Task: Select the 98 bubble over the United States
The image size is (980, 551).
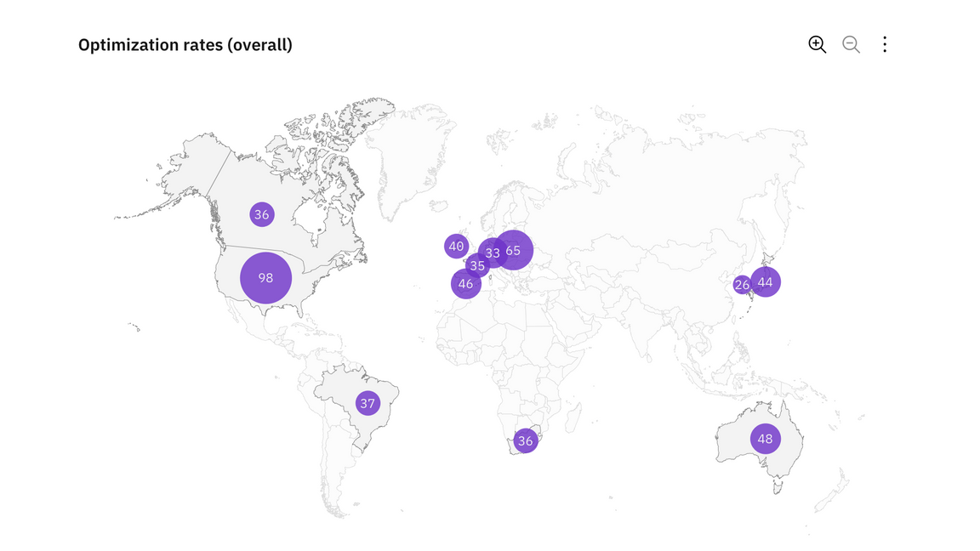Action: point(265,278)
